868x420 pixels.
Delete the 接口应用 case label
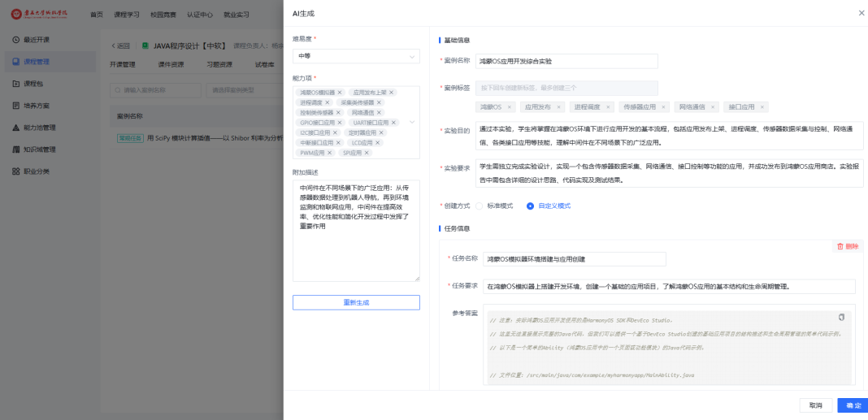click(x=762, y=107)
